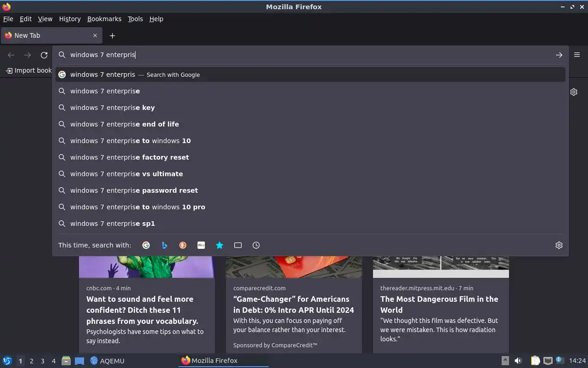588x368 pixels.
Task: Open the Edit menu
Action: click(x=26, y=19)
